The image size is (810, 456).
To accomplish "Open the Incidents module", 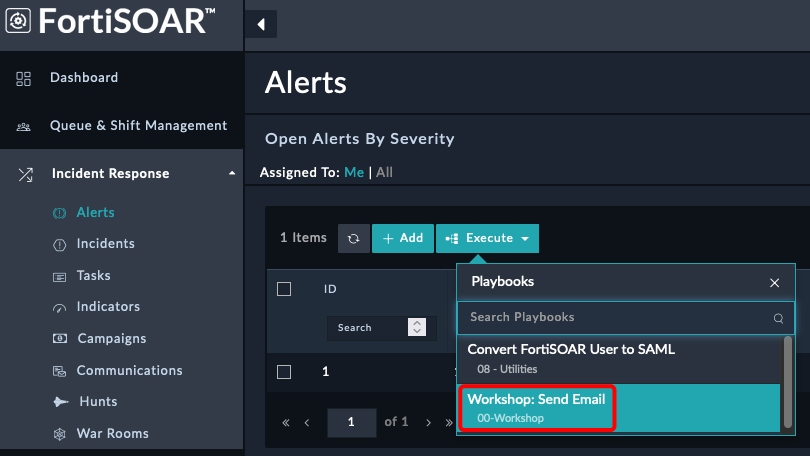I will pos(105,243).
